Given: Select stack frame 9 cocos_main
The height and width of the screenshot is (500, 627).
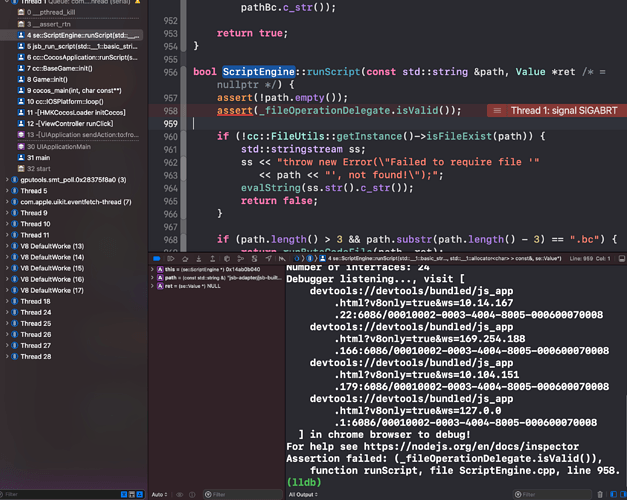Looking at the screenshot, I should (x=72, y=91).
